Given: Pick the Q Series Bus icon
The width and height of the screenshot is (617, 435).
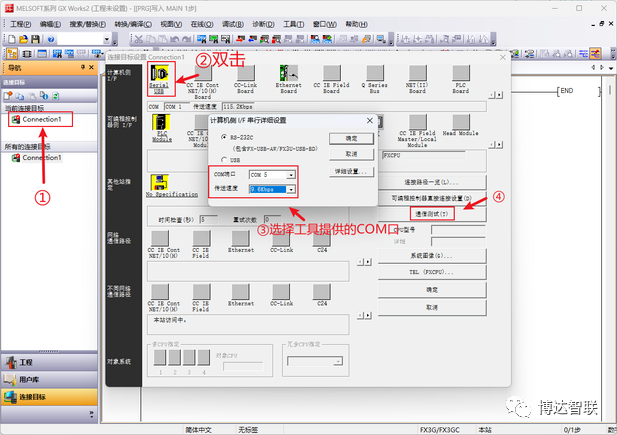Looking at the screenshot, I should point(375,73).
